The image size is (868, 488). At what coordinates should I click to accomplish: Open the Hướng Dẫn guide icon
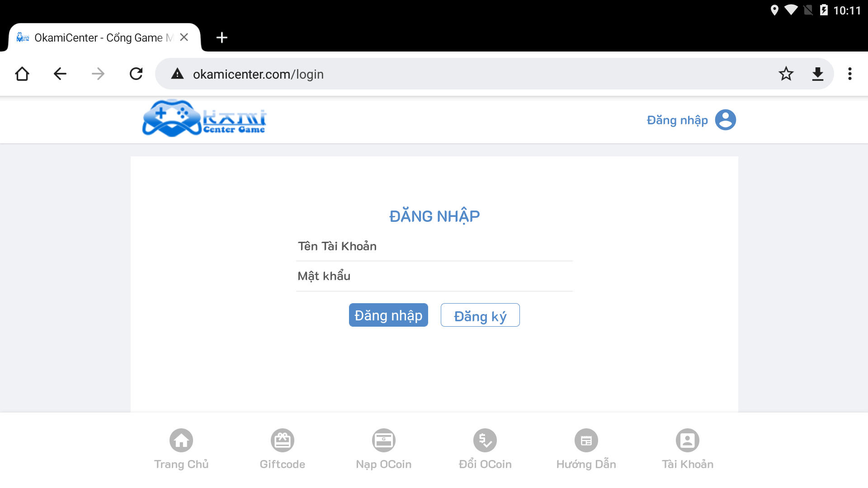click(x=586, y=440)
